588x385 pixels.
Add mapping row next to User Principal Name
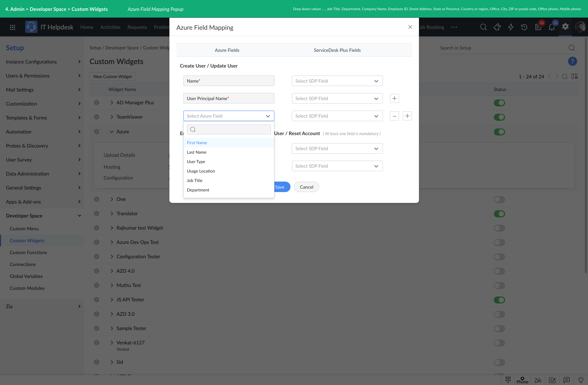[394, 98]
